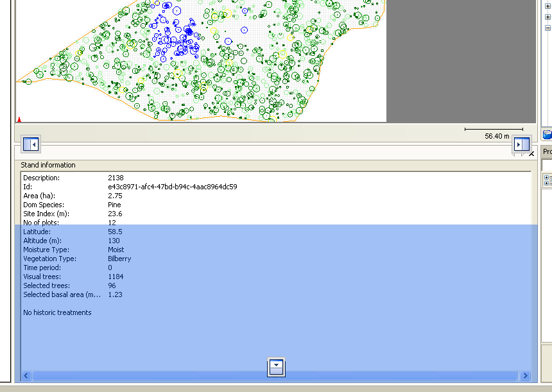Click the right arrow of horizontal scrollbar
The width and height of the screenshot is (552, 392).
click(x=525, y=376)
